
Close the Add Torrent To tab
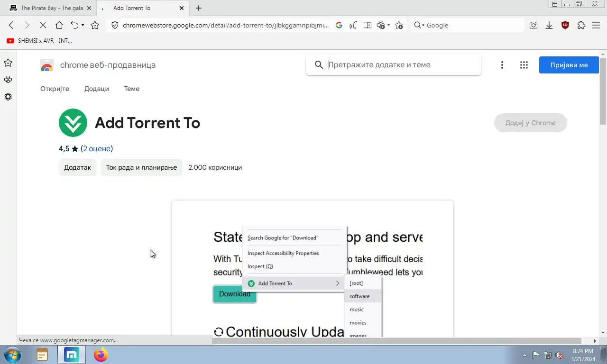point(182,8)
